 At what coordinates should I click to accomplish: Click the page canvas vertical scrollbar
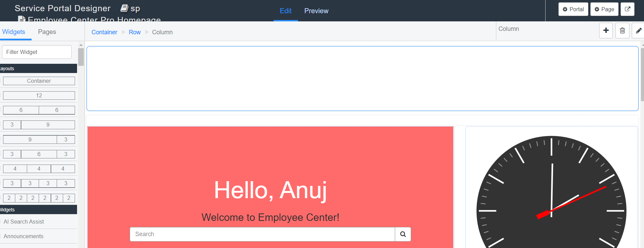[642, 75]
